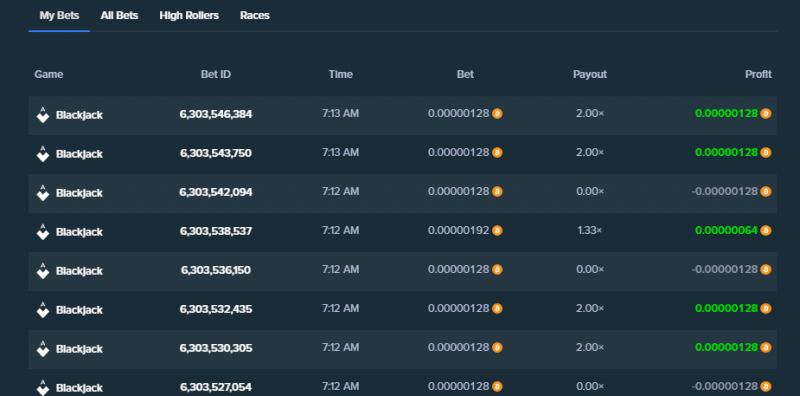Click the Blackjack icon for bet 6,303,532,435
Viewport: 800px width, 396px height.
[43, 310]
